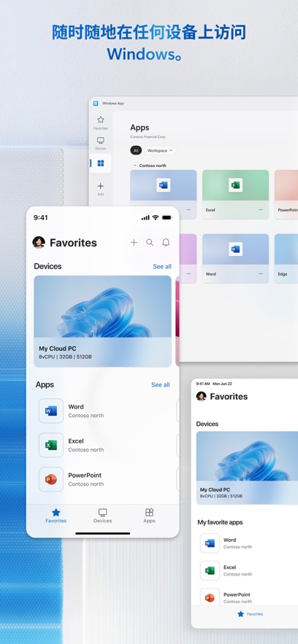
Task: Tap See all next to Apps
Action: [x=160, y=385]
